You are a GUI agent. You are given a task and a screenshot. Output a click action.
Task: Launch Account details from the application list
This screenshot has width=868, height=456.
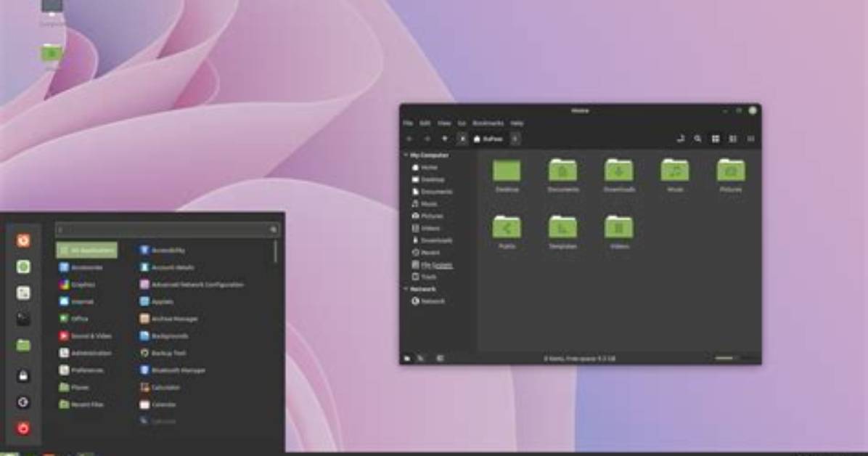coord(167,268)
